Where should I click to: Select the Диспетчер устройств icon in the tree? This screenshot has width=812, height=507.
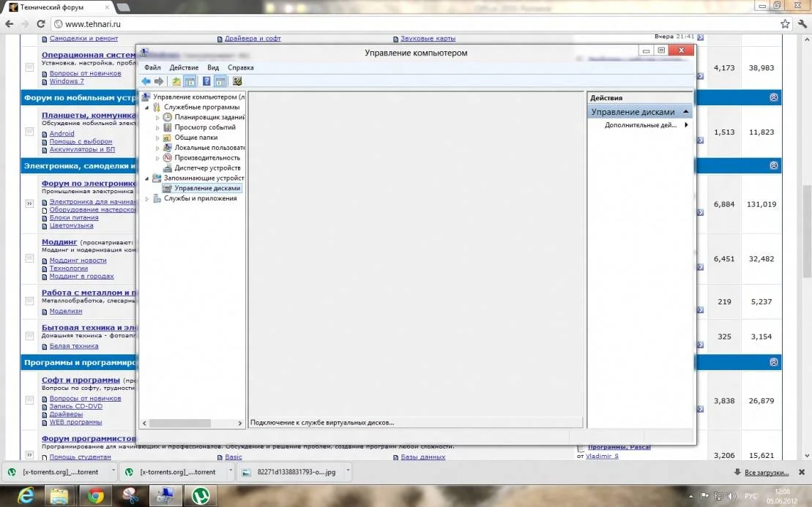(167, 168)
